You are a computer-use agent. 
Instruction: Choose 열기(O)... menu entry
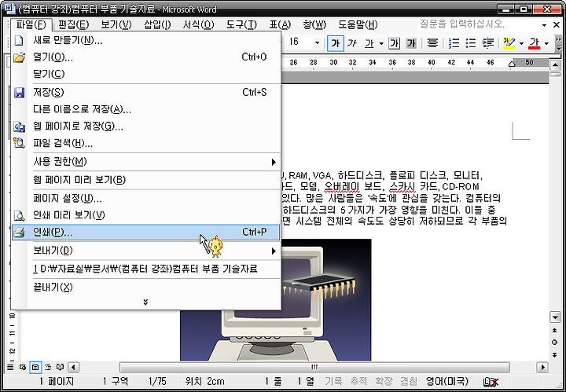pyautogui.click(x=146, y=57)
